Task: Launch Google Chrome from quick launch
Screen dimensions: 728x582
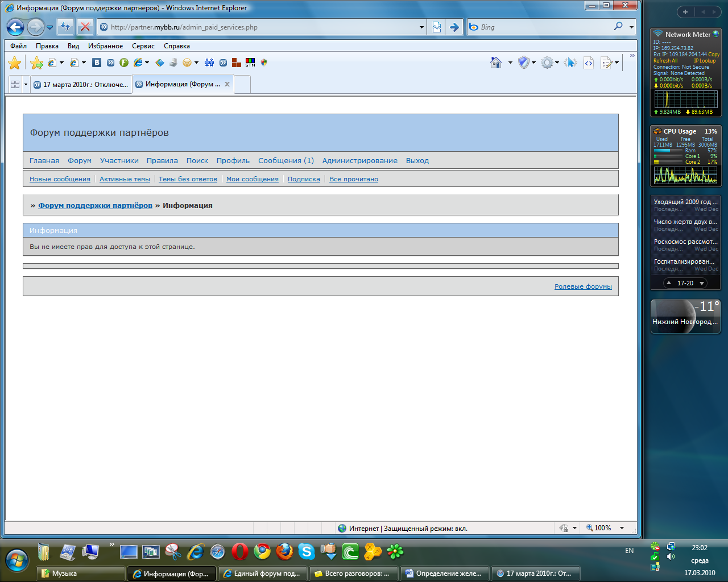Action: (x=262, y=551)
